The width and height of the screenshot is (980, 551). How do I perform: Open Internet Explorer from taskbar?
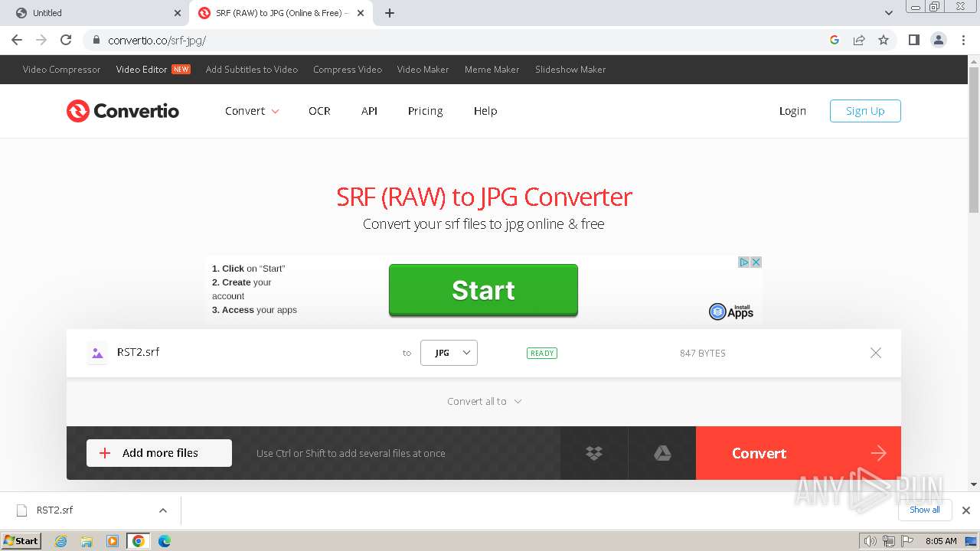coord(61,541)
